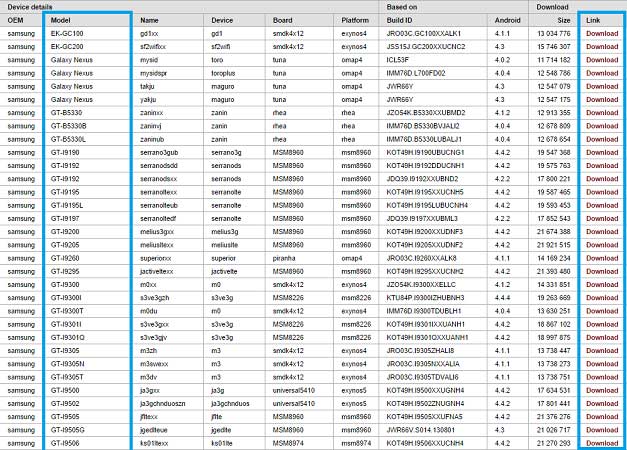Click Download for GT-I9205 meliusltexx

[x=602, y=245]
